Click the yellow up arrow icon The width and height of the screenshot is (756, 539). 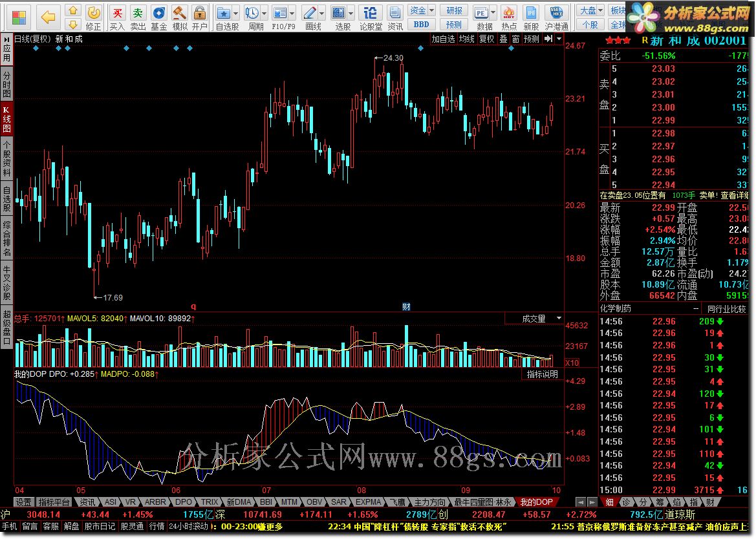coord(73,10)
